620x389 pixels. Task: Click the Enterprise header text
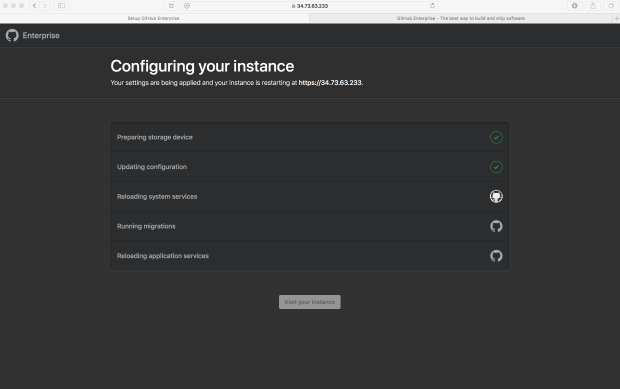coord(41,35)
